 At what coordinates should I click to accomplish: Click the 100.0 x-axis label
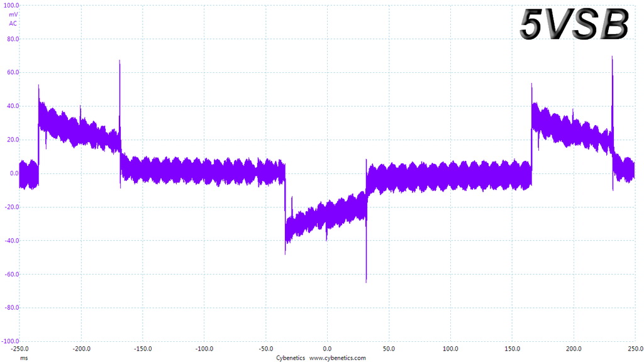point(450,349)
